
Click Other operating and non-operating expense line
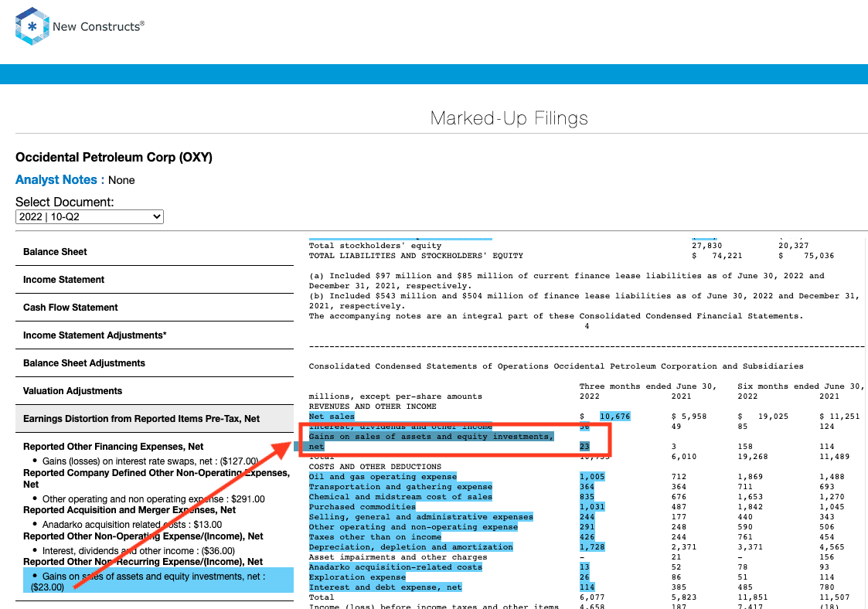pyautogui.click(x=413, y=526)
